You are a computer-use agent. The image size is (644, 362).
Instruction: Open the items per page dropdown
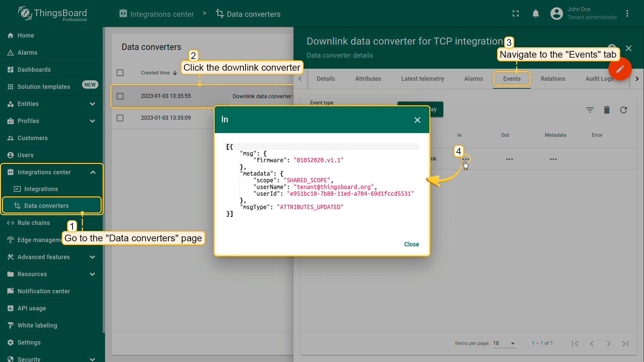pyautogui.click(x=504, y=343)
